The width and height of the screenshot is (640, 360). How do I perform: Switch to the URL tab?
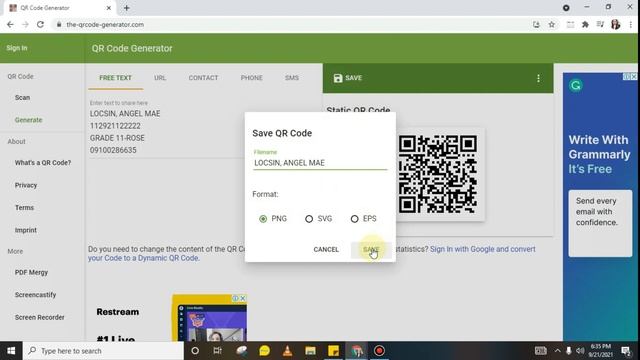[x=160, y=78]
